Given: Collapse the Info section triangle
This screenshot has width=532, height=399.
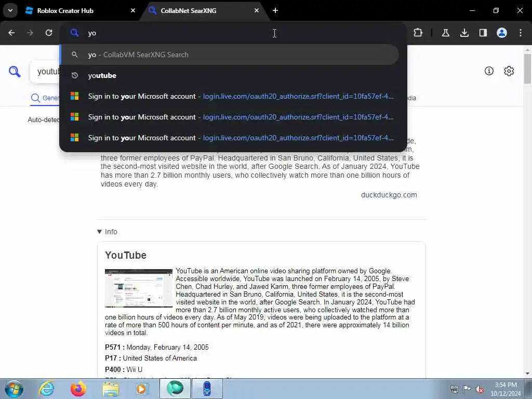Looking at the screenshot, I should pos(99,232).
